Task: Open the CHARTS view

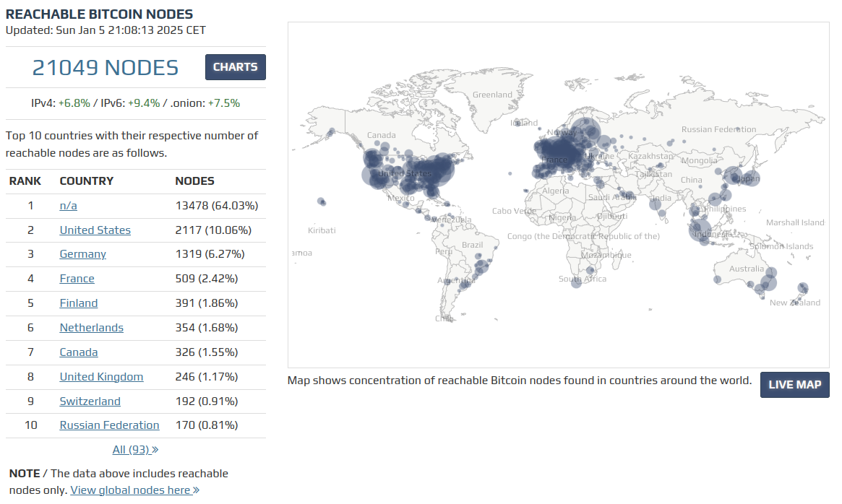Action: pyautogui.click(x=235, y=66)
